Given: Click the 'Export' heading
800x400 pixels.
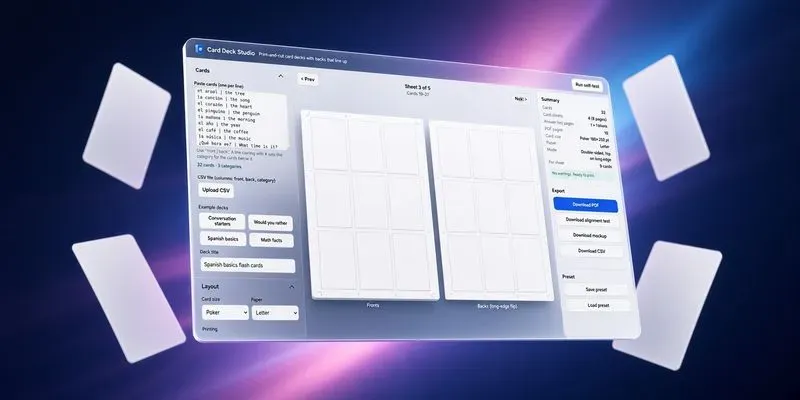Looking at the screenshot, I should click(x=558, y=191).
